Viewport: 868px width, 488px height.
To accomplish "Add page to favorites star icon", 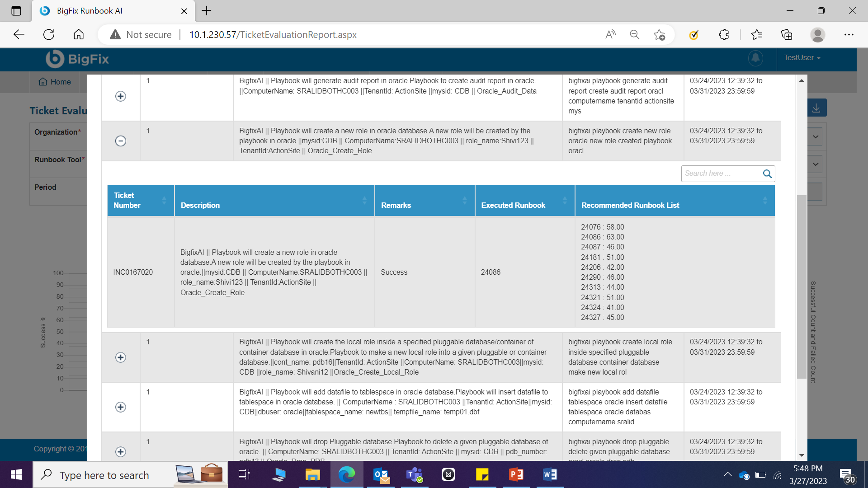I will (659, 35).
